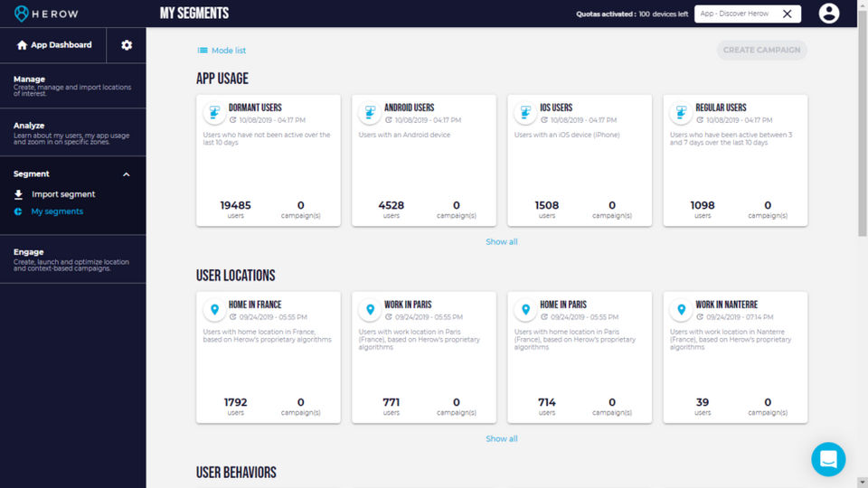Clear the App - Discover Herow selection X
Viewport: 868px width, 488px height.
(x=788, y=14)
